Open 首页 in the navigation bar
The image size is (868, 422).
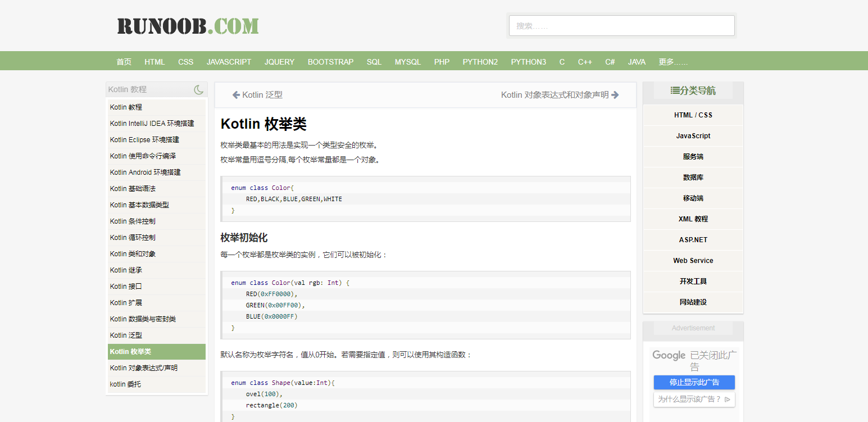(124, 62)
